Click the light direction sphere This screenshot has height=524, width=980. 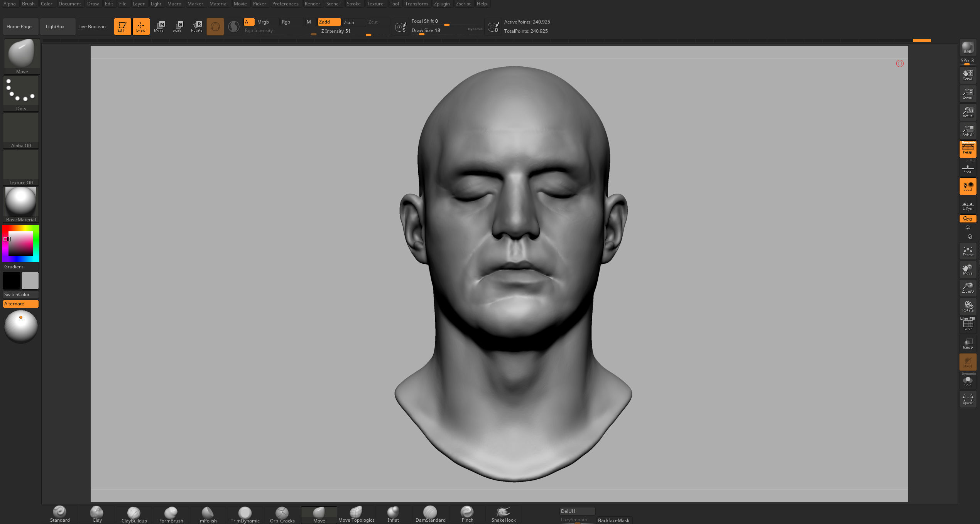(21, 327)
